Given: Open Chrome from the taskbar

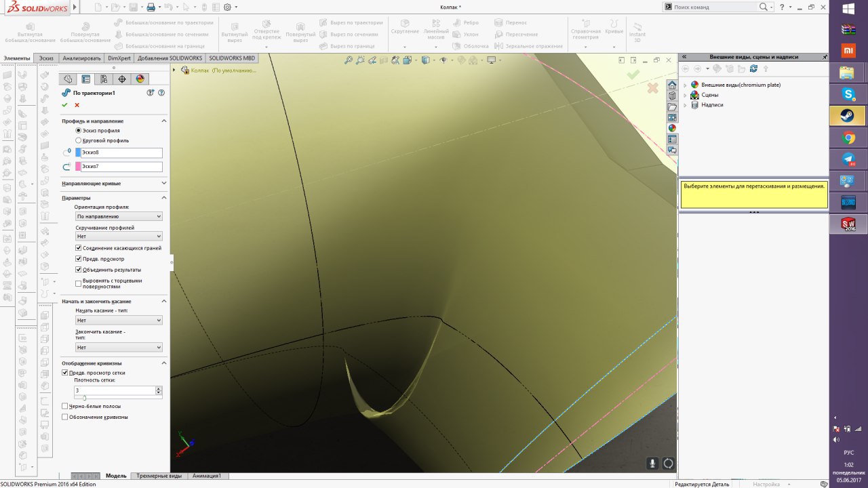Looking at the screenshot, I should (848, 138).
